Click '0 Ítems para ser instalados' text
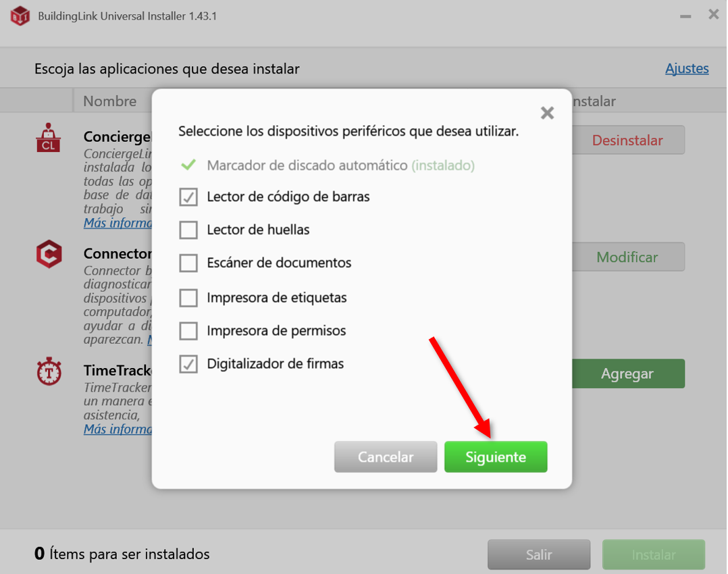This screenshot has height=574, width=728. click(122, 554)
